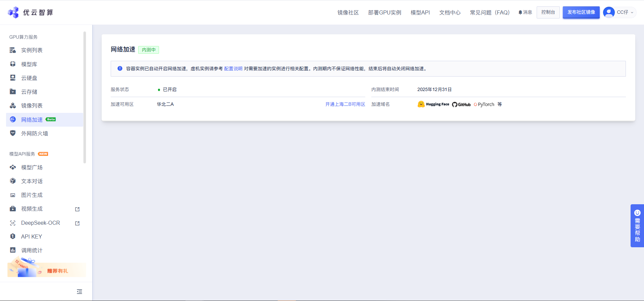Go to 图片生成 in the sidebar

(32, 195)
